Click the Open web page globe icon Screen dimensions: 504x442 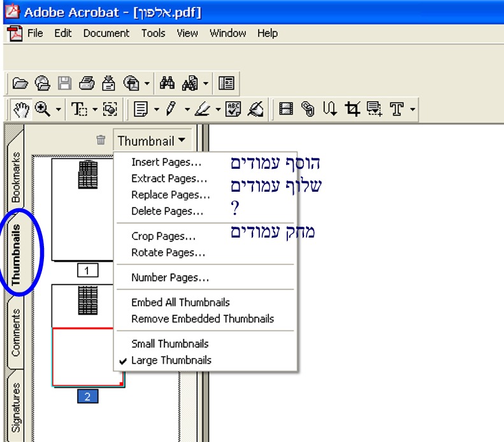(x=43, y=83)
